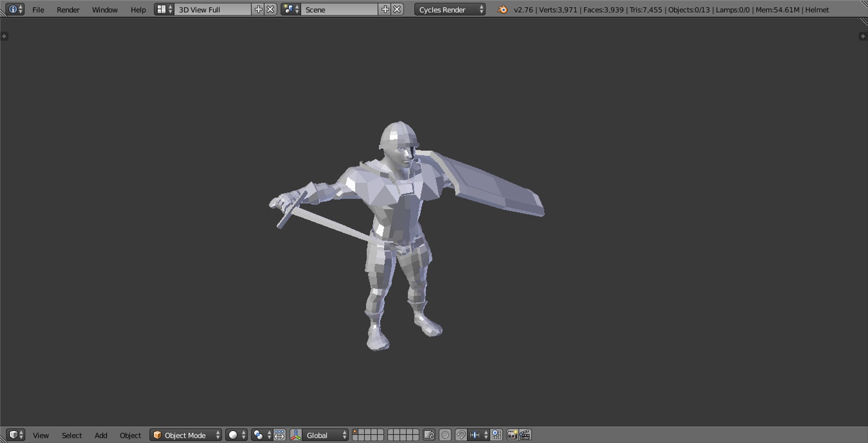
Task: Browse scenes via the scene icon
Action: tap(291, 9)
